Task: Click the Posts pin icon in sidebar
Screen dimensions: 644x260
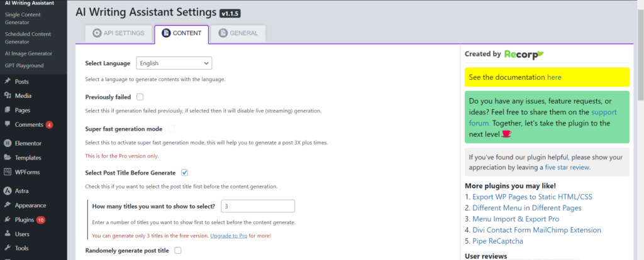Action: [x=8, y=82]
